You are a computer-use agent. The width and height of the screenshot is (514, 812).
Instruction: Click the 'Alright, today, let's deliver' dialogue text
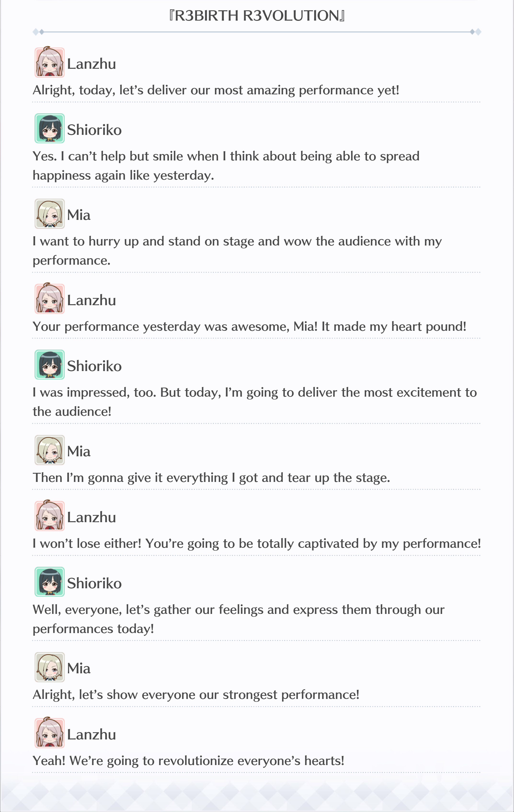pyautogui.click(x=216, y=90)
